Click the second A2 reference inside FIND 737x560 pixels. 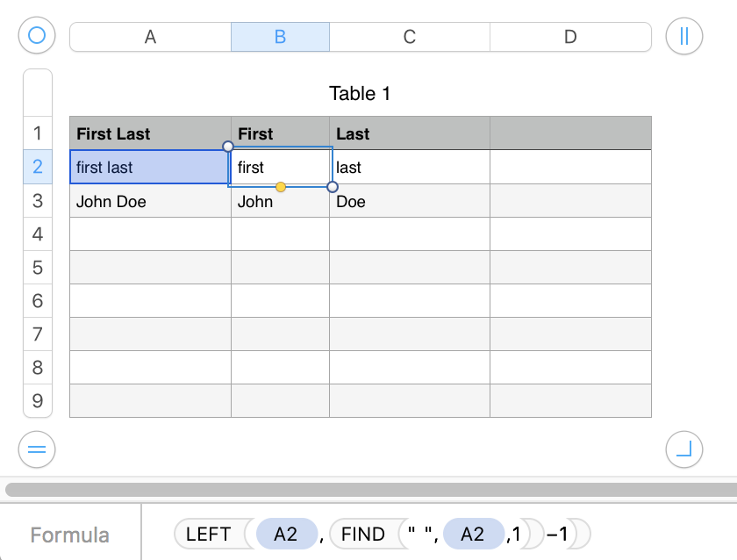[x=472, y=534]
